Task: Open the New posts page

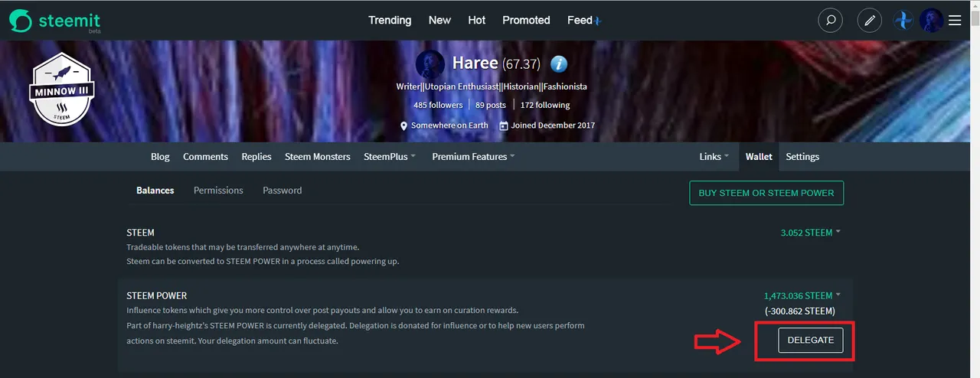Action: [x=439, y=21]
